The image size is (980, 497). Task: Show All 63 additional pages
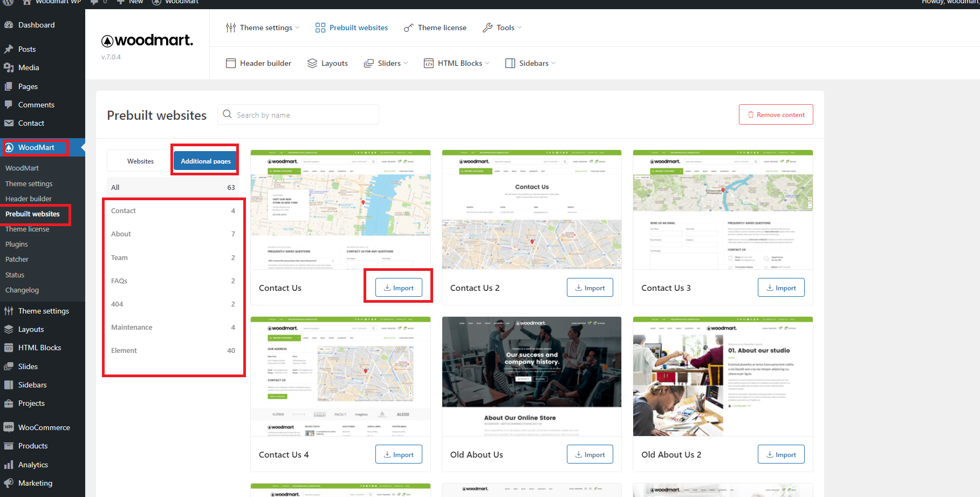click(173, 187)
